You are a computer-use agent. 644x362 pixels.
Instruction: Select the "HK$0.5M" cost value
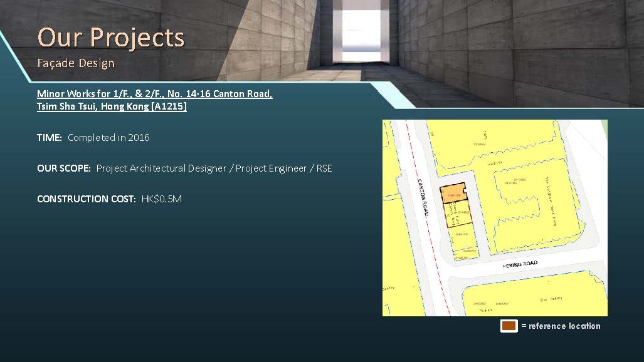tap(162, 199)
